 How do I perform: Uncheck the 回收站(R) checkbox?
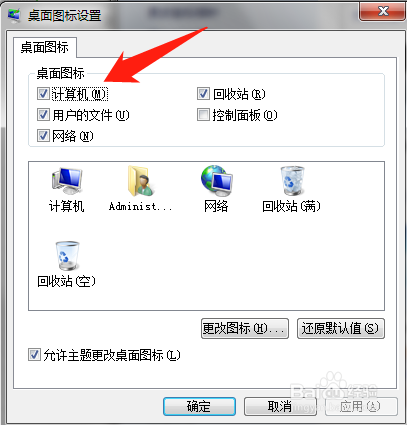[x=203, y=94]
